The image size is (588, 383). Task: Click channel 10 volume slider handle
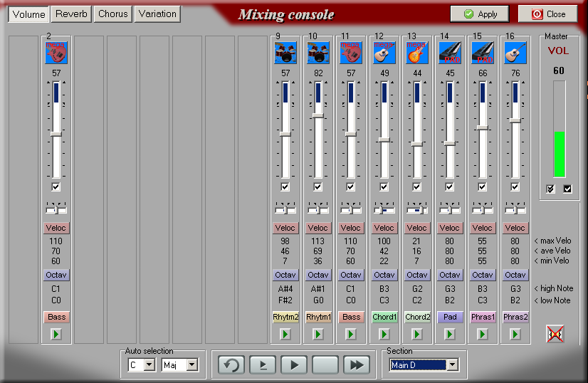pos(318,115)
